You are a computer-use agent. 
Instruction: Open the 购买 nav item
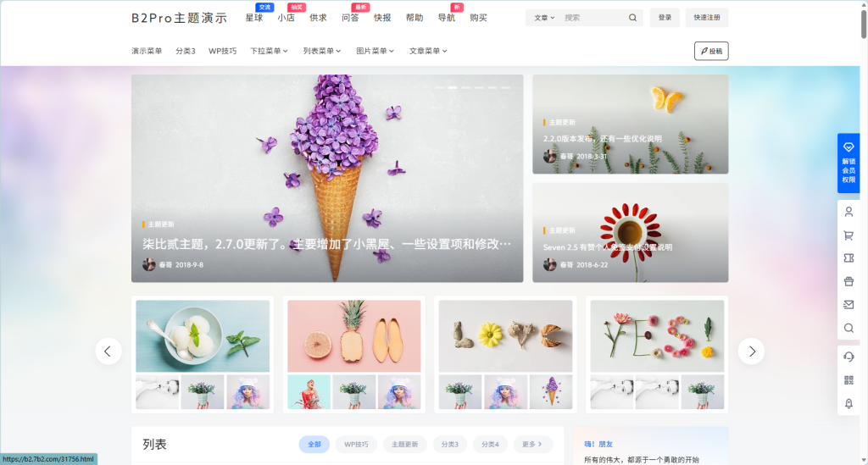[x=479, y=18]
